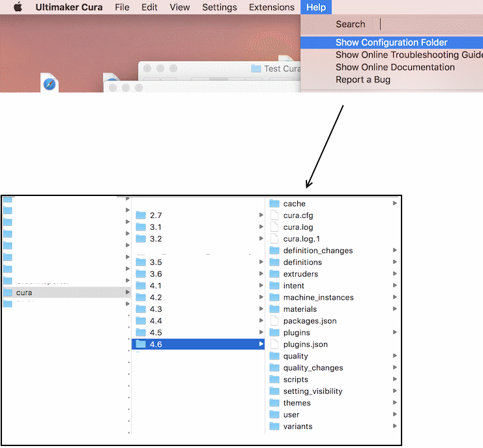Open the Apple menu
The image size is (483, 448).
[x=18, y=7]
